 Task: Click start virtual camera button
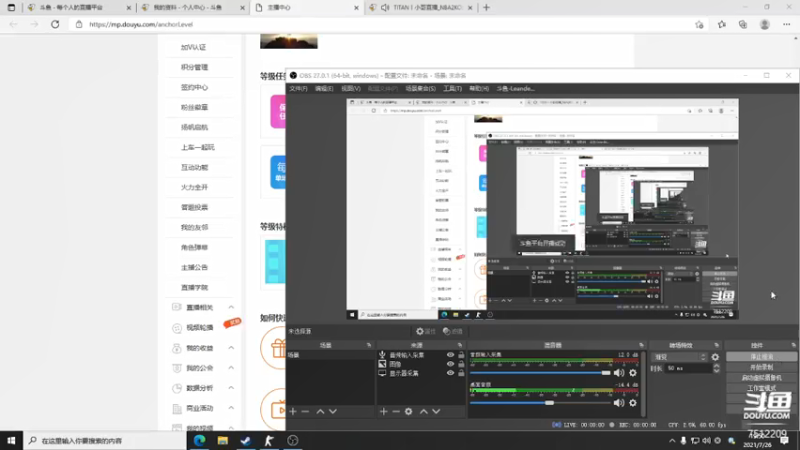tap(761, 378)
